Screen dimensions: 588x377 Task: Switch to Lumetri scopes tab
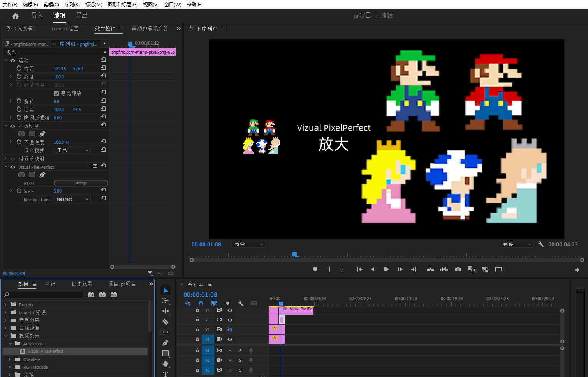click(x=65, y=28)
